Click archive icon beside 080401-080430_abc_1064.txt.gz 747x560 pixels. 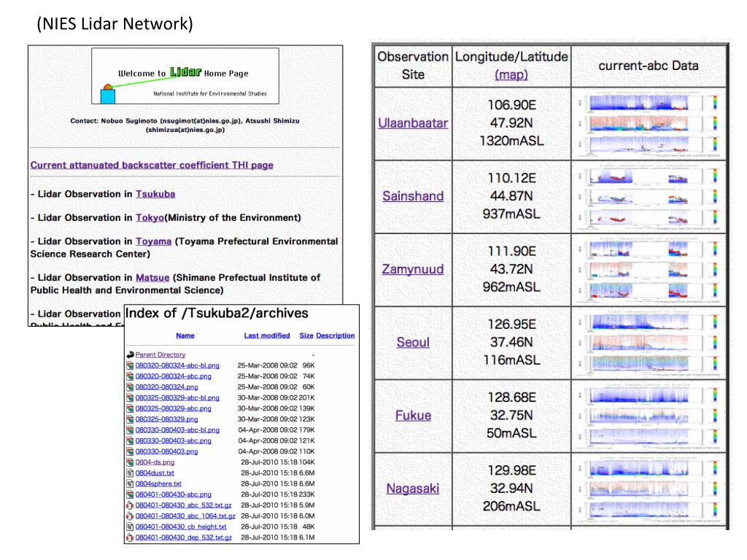click(x=130, y=516)
